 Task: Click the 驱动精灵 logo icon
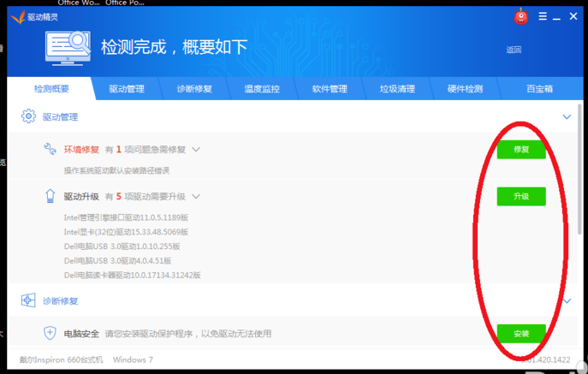tap(18, 17)
